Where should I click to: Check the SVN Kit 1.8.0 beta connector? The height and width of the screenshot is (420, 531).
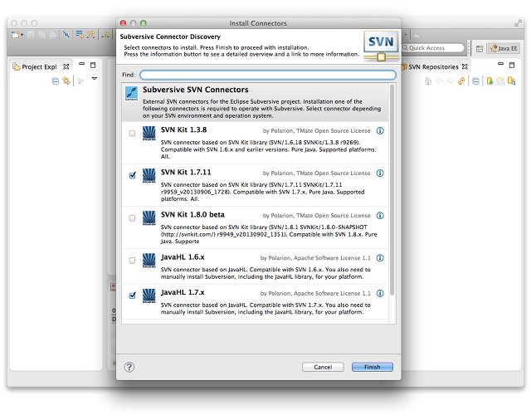coord(133,218)
